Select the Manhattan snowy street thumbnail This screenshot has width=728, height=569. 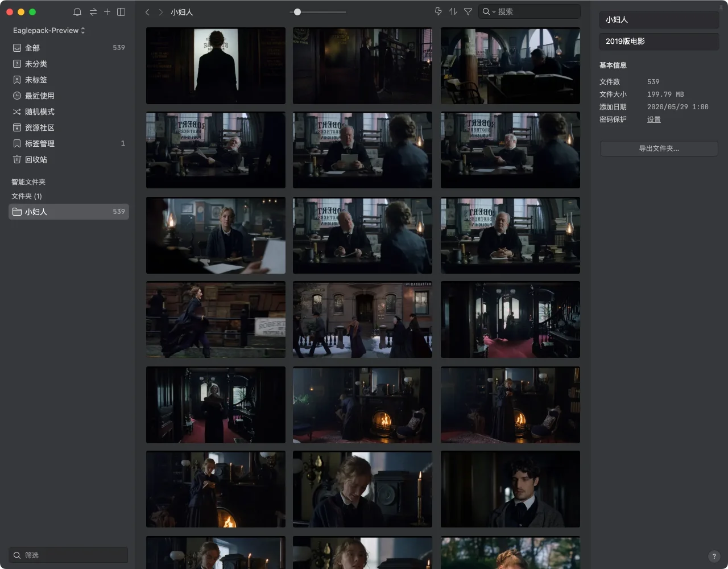pos(362,319)
